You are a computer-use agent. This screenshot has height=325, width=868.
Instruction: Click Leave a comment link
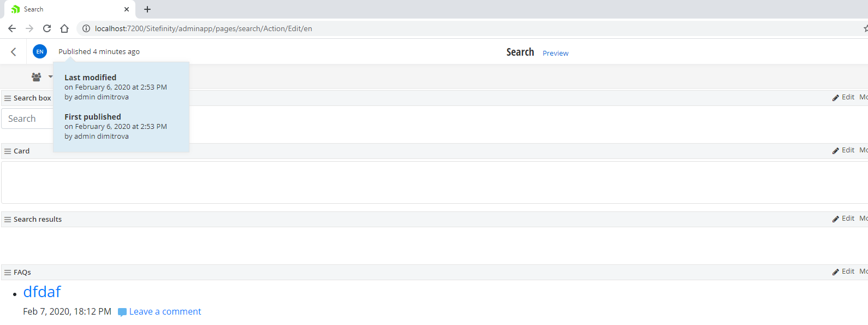tap(165, 311)
